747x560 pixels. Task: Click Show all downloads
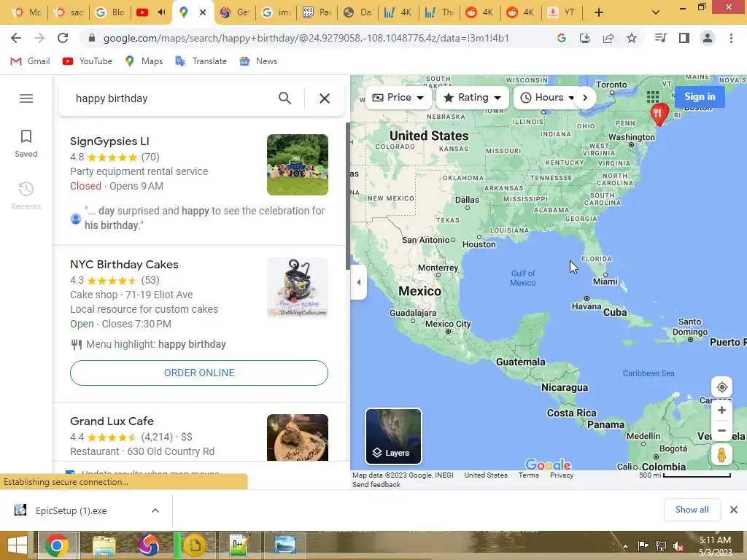[x=692, y=510]
